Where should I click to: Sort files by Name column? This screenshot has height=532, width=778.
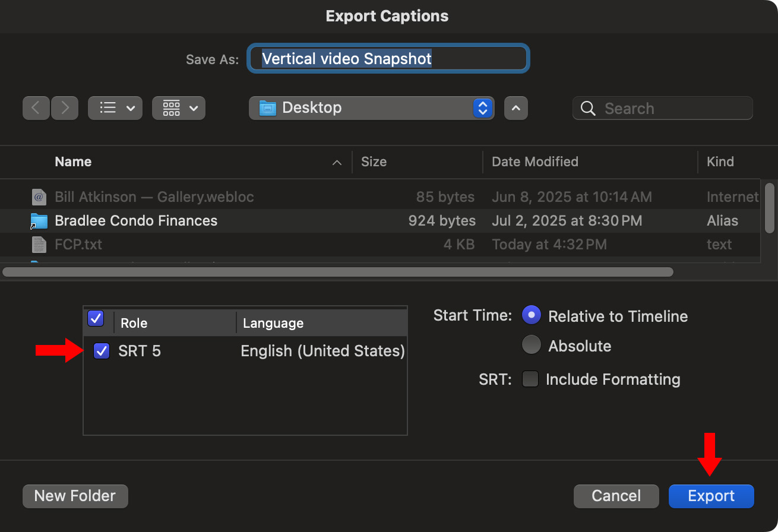tap(73, 161)
